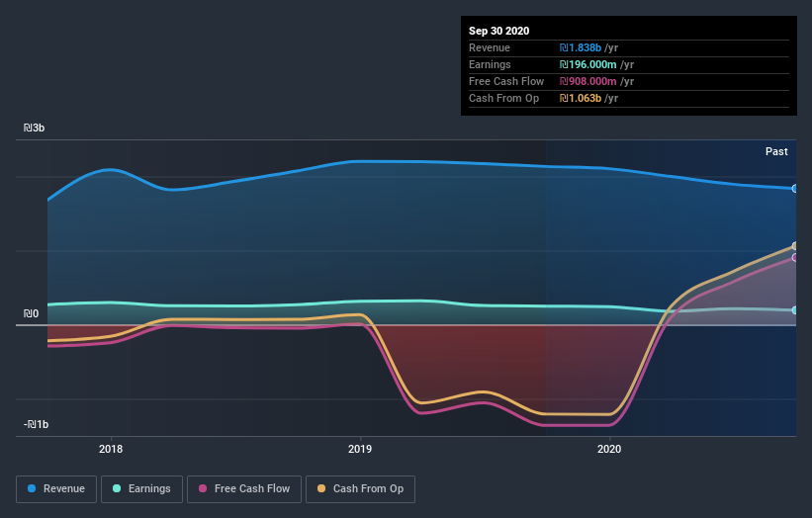This screenshot has height=518, width=812.
Task: Toggle the Cash From Op legend button
Action: coord(360,489)
